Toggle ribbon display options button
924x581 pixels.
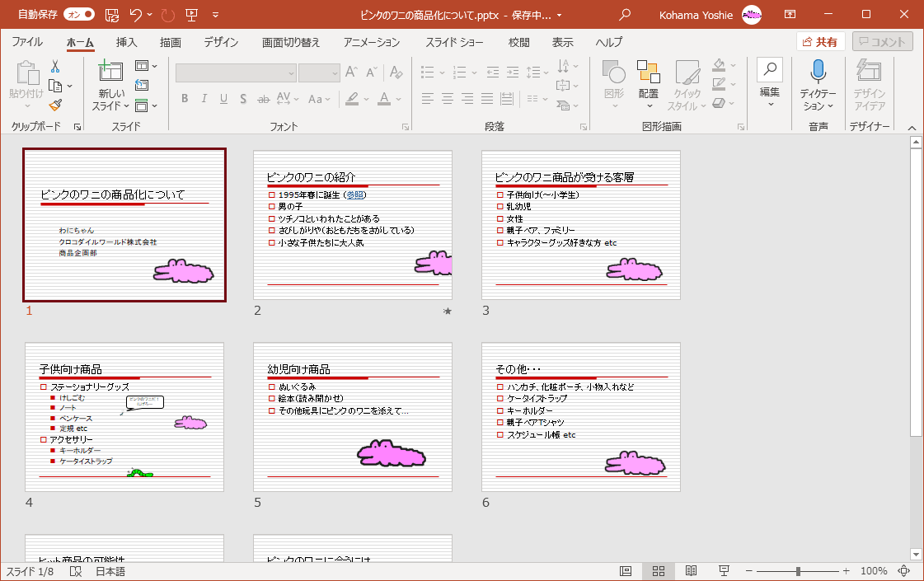click(790, 15)
